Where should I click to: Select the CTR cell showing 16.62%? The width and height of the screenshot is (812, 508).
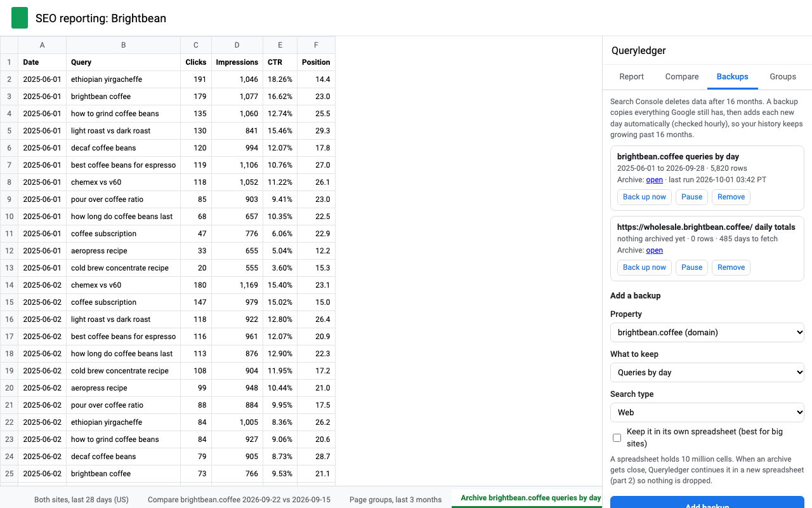pyautogui.click(x=280, y=97)
